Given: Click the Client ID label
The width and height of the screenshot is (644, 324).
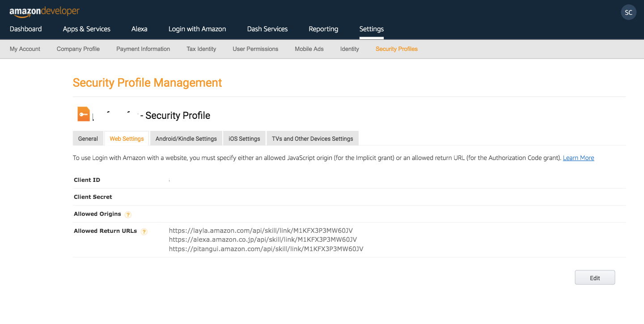Looking at the screenshot, I should point(87,180).
